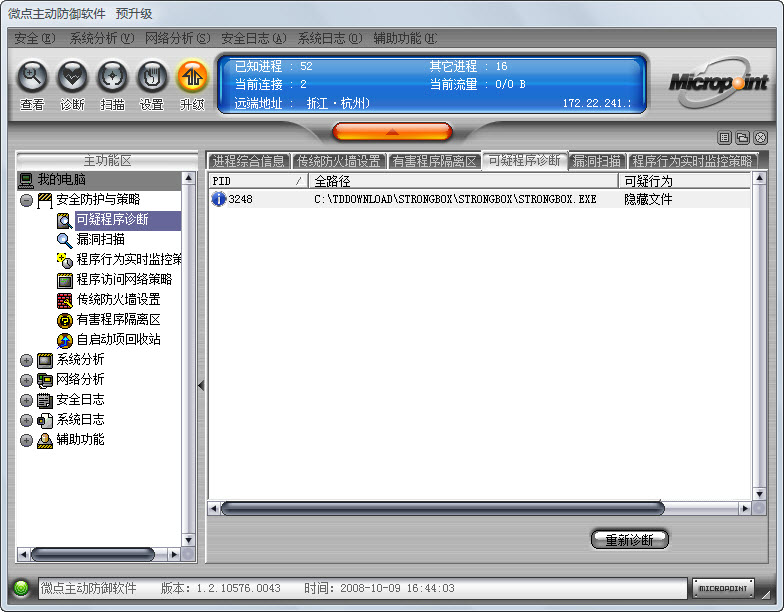Screen dimensions: 784x612
Task: Switch to the 程序行为实时监控策略 tab
Action: tap(693, 161)
